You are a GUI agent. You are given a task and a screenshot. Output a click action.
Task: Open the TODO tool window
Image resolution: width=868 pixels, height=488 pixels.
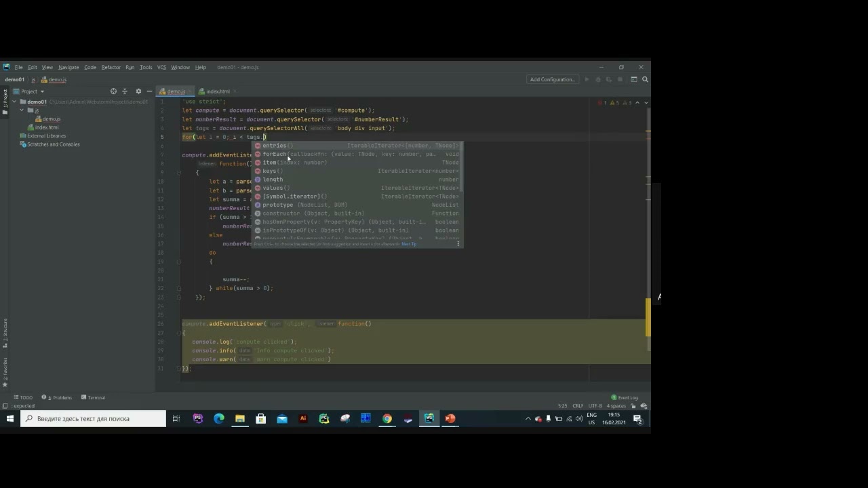pyautogui.click(x=23, y=397)
